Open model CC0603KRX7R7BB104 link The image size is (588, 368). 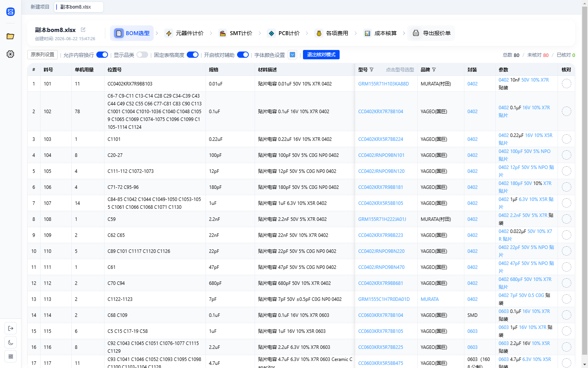pos(381,315)
